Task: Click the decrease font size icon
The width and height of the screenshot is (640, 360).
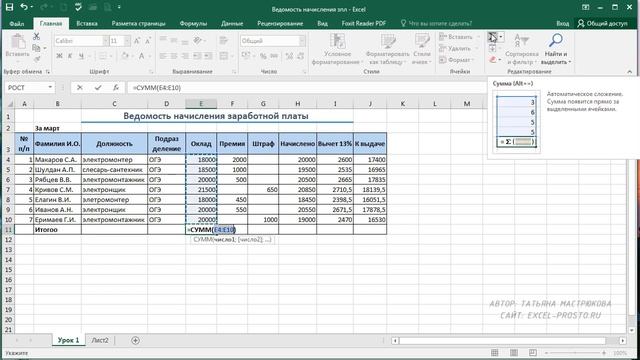Action: pos(148,41)
